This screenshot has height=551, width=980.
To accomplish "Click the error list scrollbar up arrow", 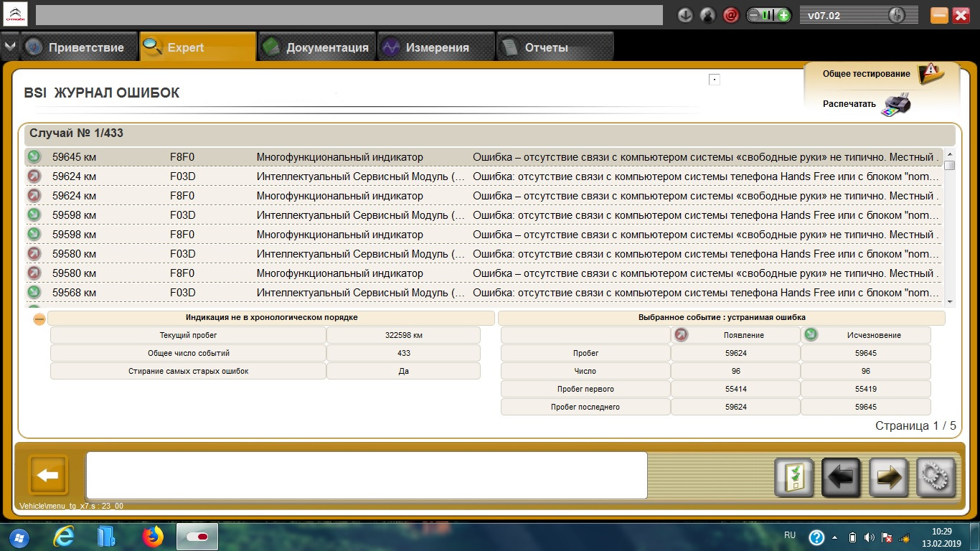I will point(950,154).
